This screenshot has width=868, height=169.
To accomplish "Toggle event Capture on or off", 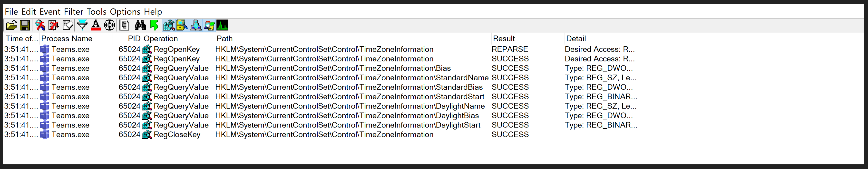I will [x=40, y=25].
